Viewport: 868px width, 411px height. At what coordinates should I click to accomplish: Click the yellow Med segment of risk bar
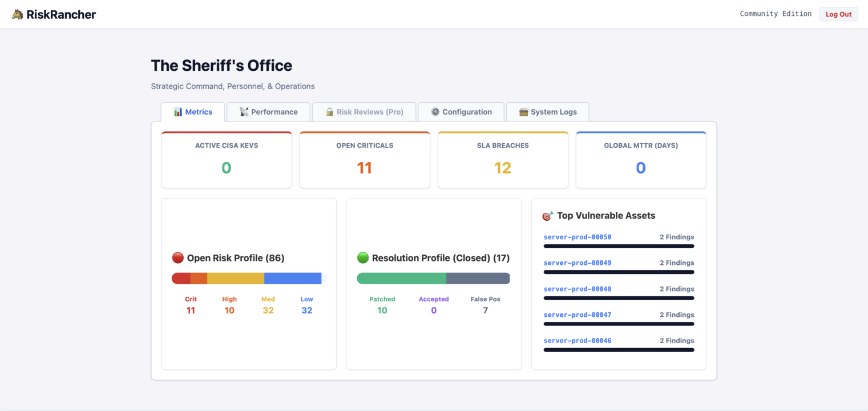click(236, 279)
